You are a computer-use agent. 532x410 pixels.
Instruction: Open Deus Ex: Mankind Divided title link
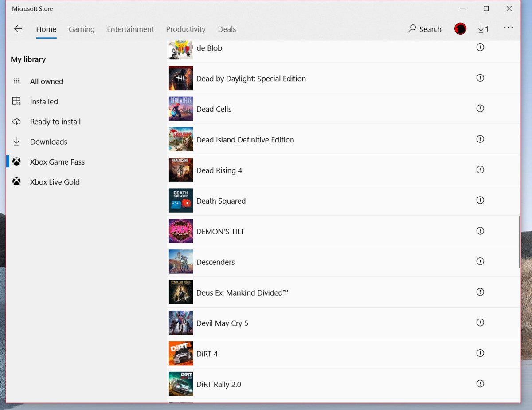point(243,293)
